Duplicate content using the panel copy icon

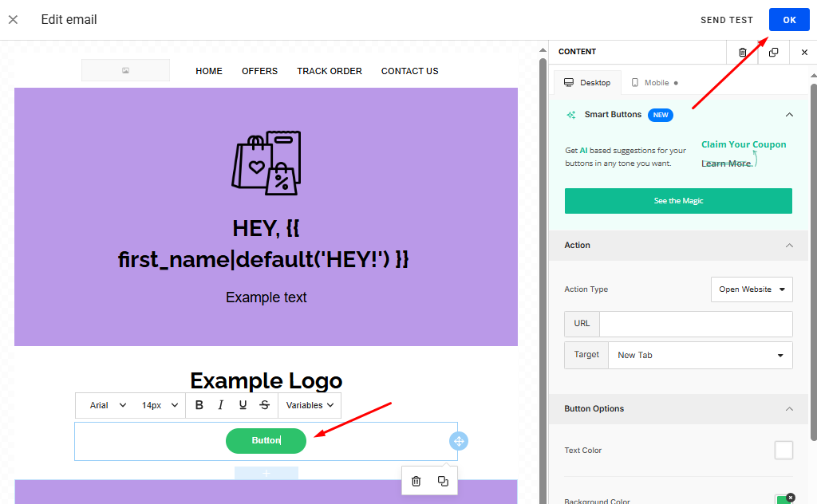tap(773, 52)
